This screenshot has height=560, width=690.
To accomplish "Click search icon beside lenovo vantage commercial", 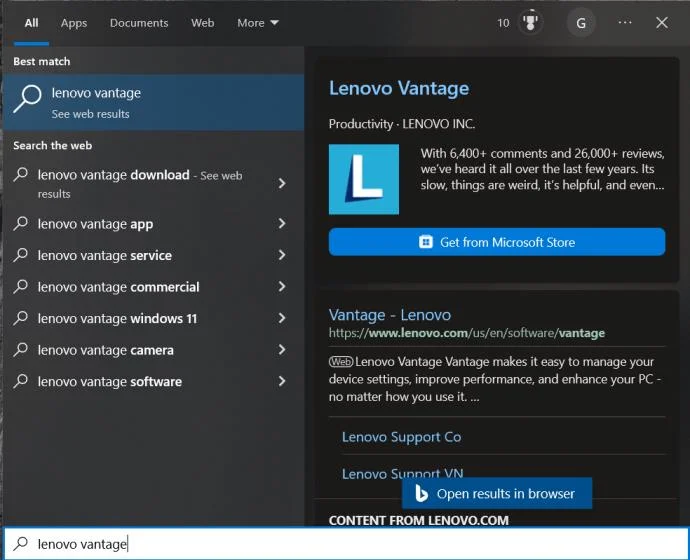I will click(x=20, y=286).
